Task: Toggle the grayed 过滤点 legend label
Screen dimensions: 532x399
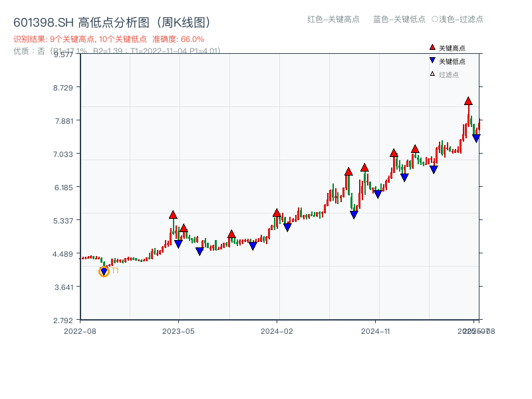Action: click(x=448, y=74)
